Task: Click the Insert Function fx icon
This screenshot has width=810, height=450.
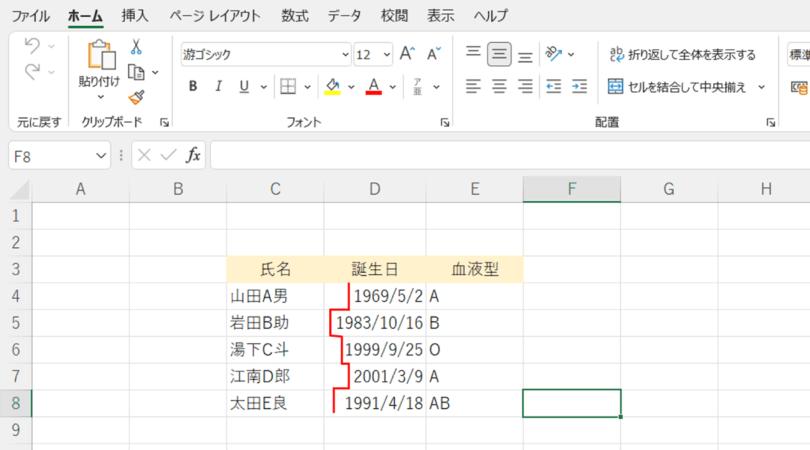Action: tap(193, 155)
